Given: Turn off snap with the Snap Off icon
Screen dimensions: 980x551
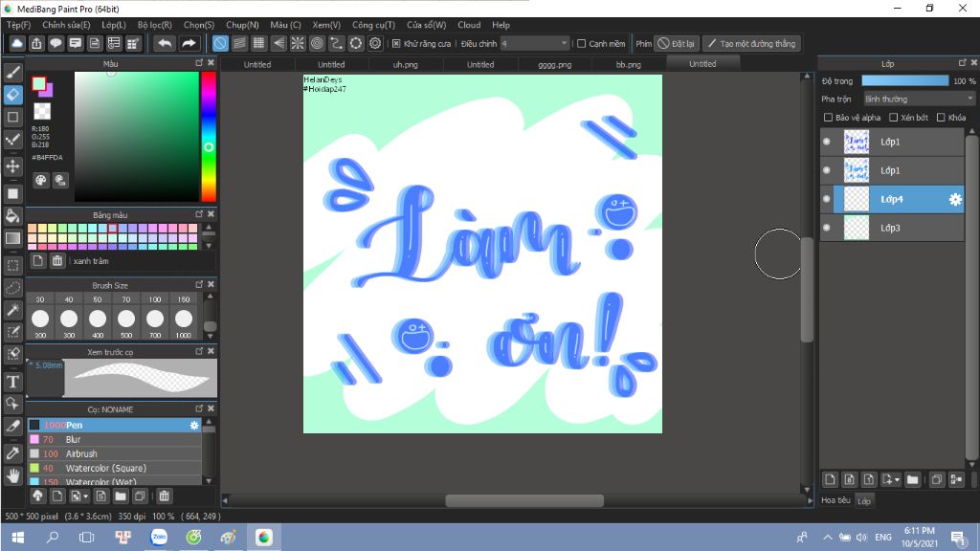Looking at the screenshot, I should point(220,43).
